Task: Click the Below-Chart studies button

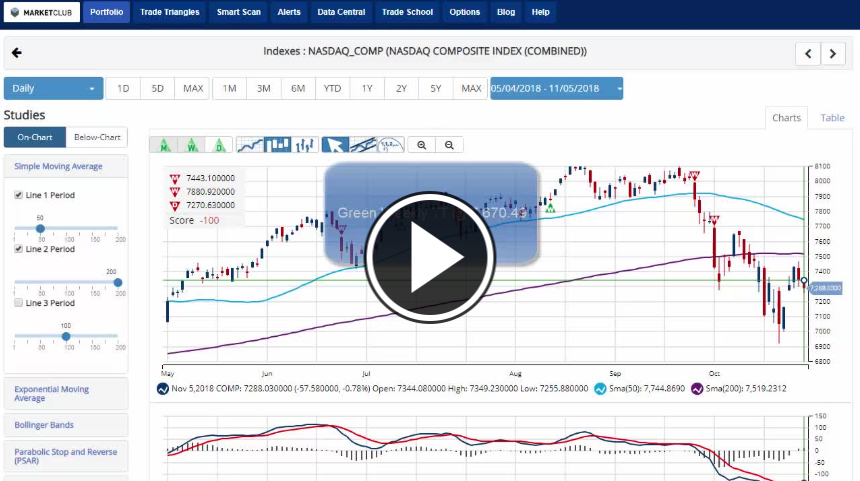Action: coord(97,138)
